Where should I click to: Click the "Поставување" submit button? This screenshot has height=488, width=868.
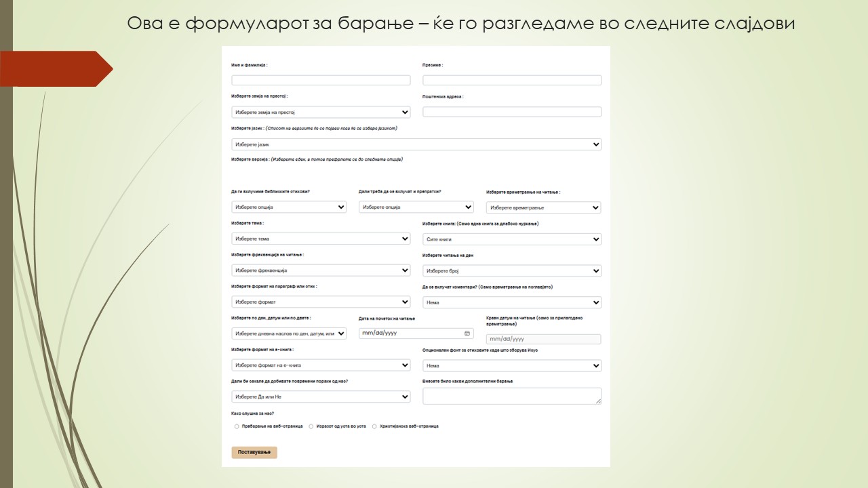point(254,452)
